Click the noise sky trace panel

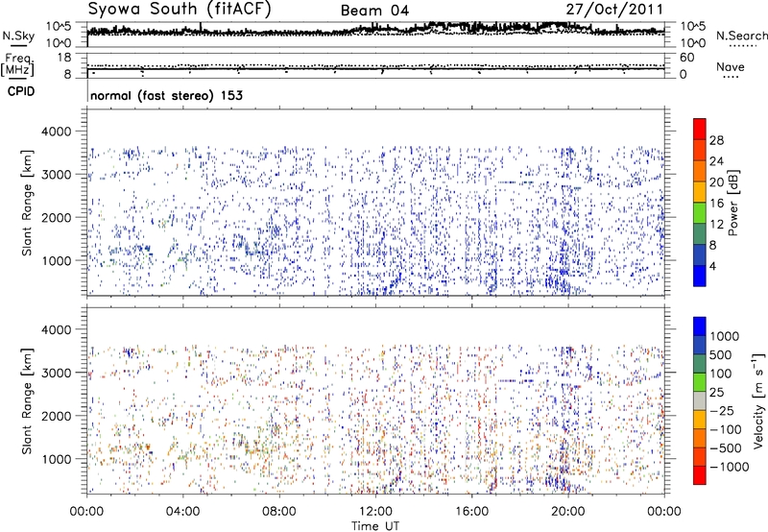pyautogui.click(x=375, y=35)
